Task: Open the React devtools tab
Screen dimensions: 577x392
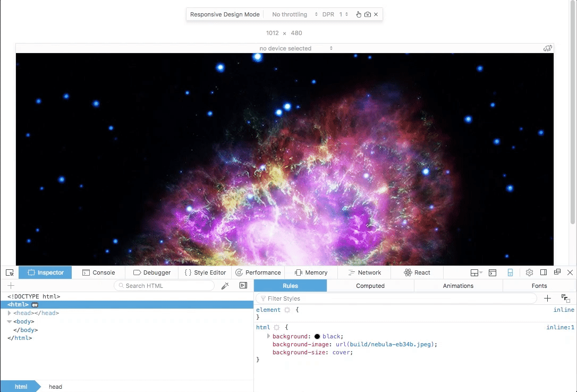Action: coord(417,272)
